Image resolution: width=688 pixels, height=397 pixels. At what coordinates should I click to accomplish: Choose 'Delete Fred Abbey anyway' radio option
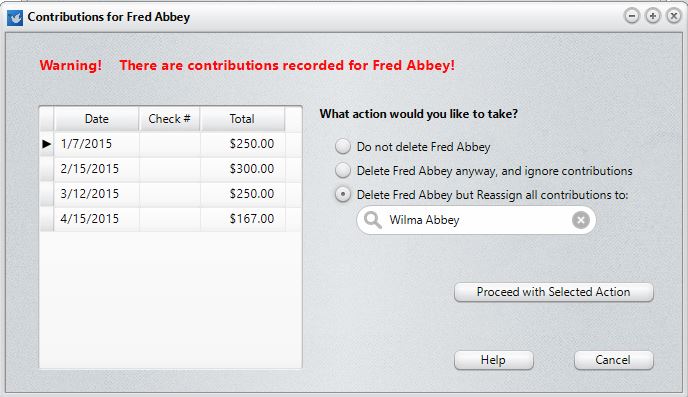click(x=343, y=170)
